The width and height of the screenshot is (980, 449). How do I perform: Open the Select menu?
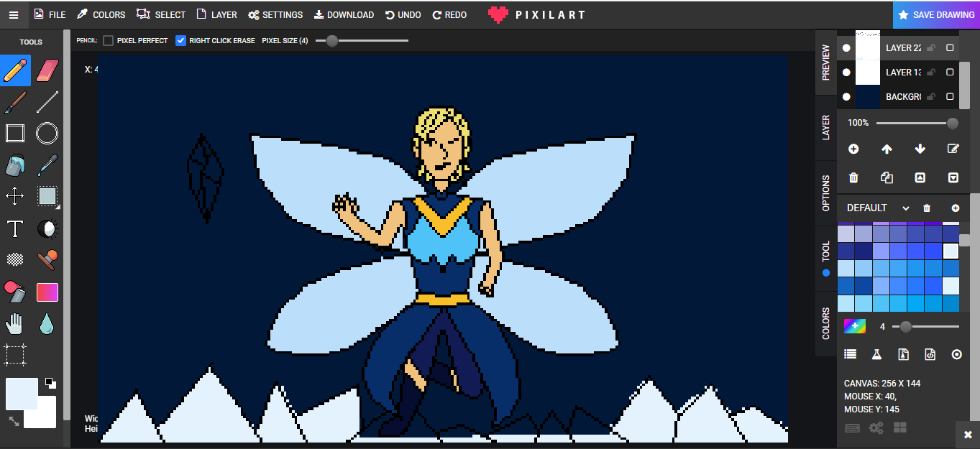[161, 14]
